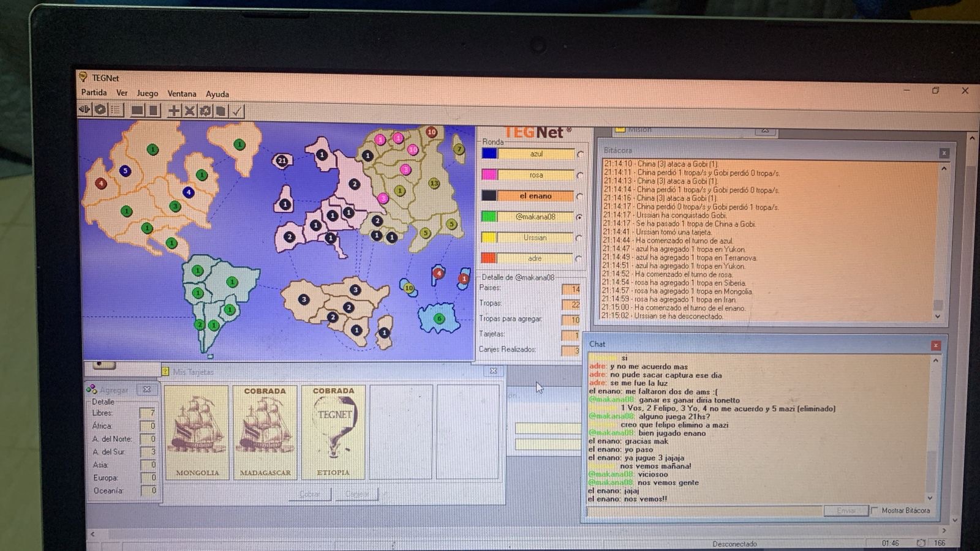980x551 pixels.
Task: Click the round dial icon in toolbar
Action: (100, 110)
